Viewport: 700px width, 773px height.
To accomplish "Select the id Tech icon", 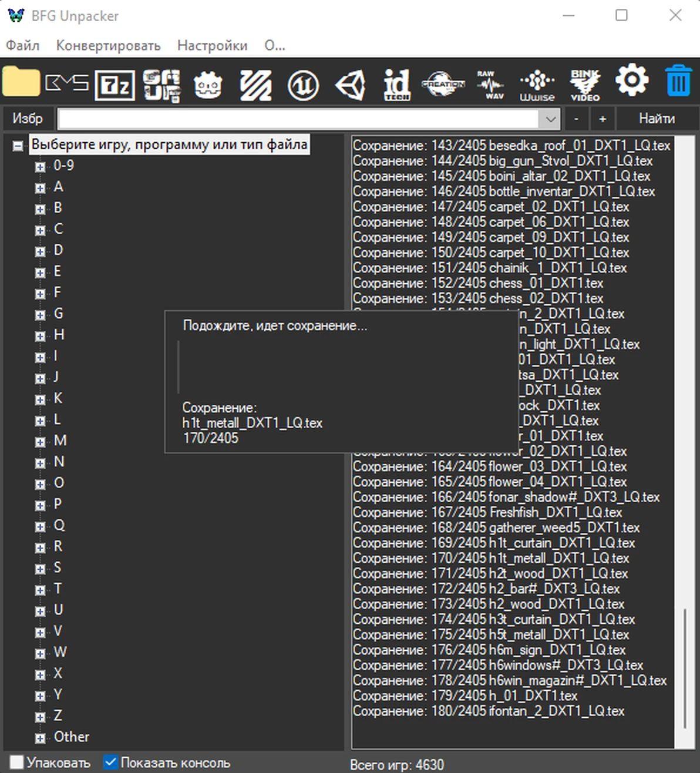I will coord(397,85).
